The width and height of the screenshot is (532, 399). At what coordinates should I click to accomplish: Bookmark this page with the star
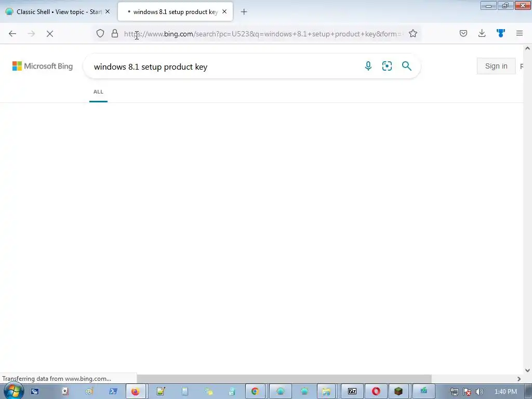click(x=413, y=34)
